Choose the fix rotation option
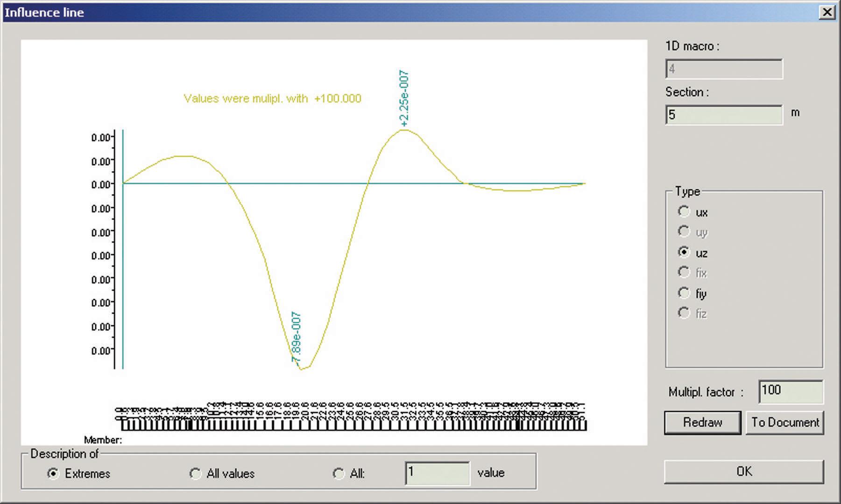The width and height of the screenshot is (841, 504). click(684, 273)
